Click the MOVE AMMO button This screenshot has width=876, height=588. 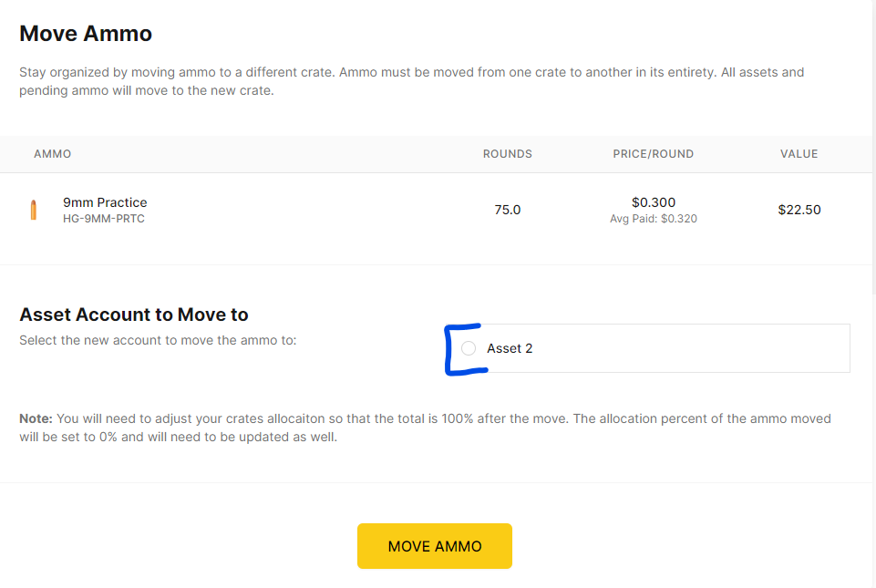coord(435,546)
